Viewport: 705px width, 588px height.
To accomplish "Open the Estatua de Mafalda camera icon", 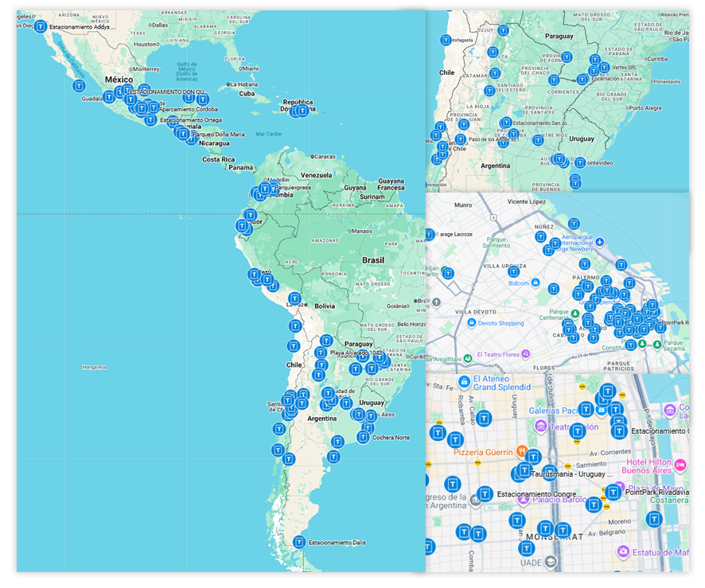I will point(625,551).
